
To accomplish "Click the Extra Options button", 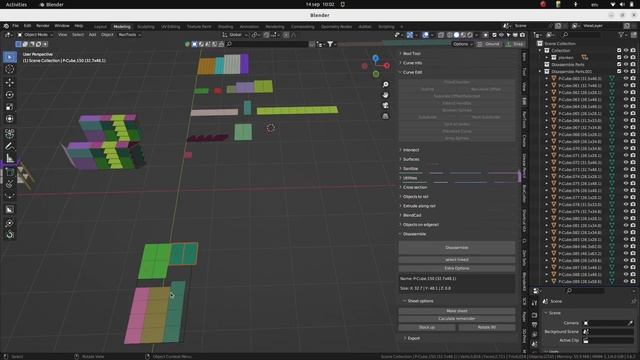I will click(457, 268).
